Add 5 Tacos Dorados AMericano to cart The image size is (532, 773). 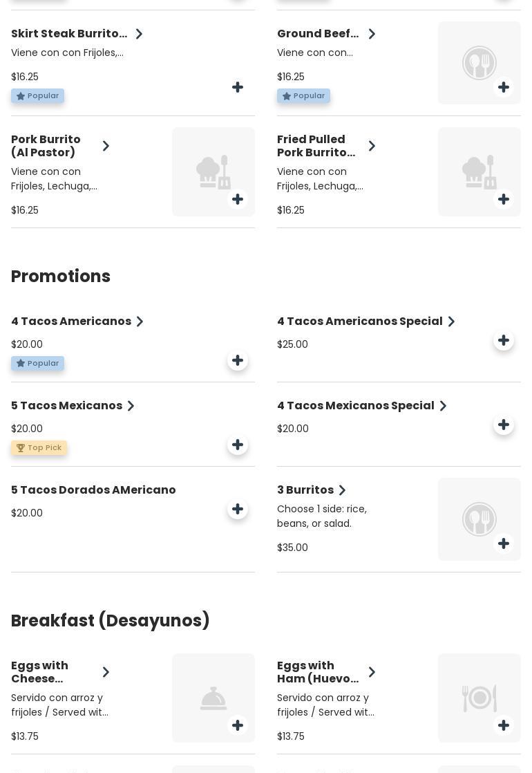[238, 509]
